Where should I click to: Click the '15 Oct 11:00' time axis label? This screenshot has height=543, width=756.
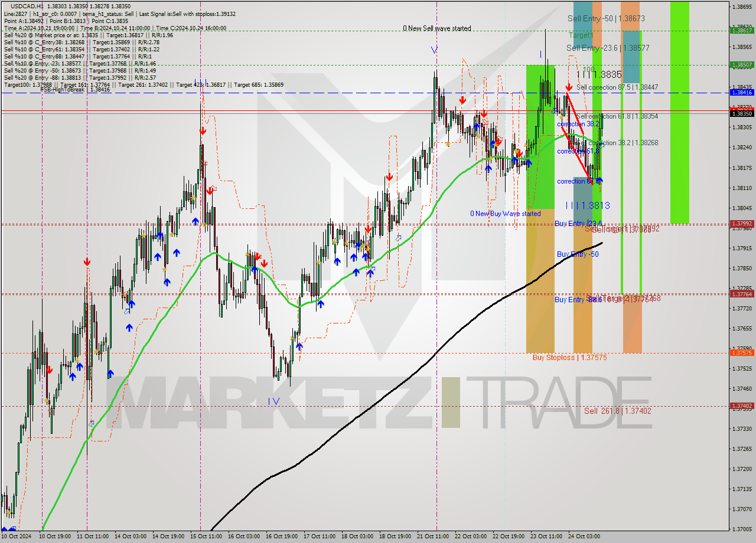(207, 537)
